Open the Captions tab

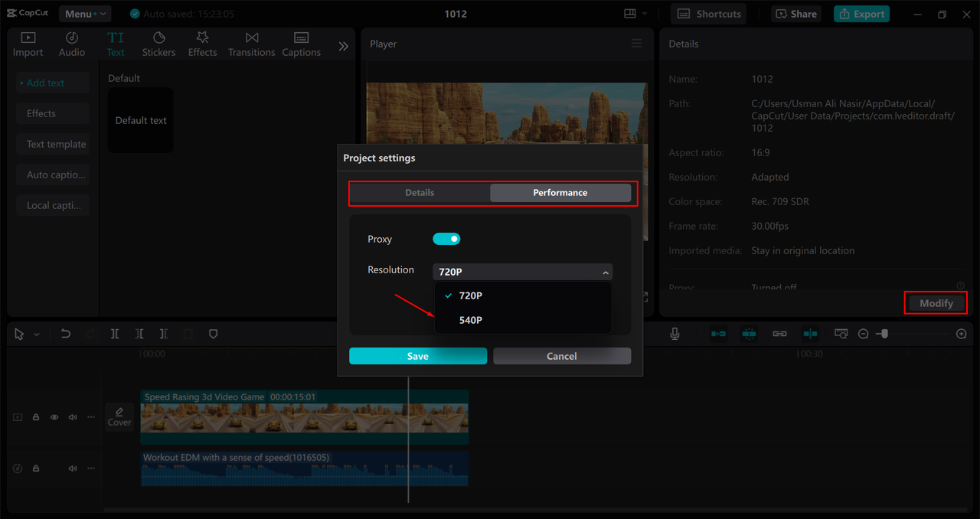[301, 44]
